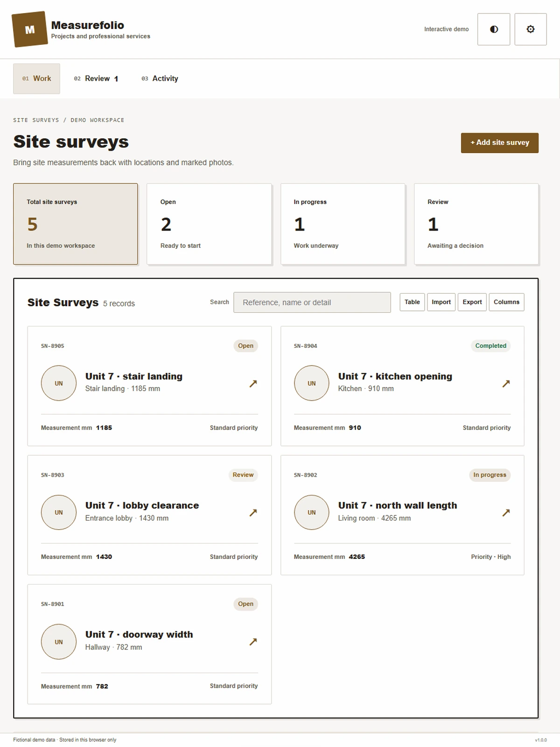The height and width of the screenshot is (747, 560).
Task: Click UN avatar on doorway width card
Action: click(59, 642)
